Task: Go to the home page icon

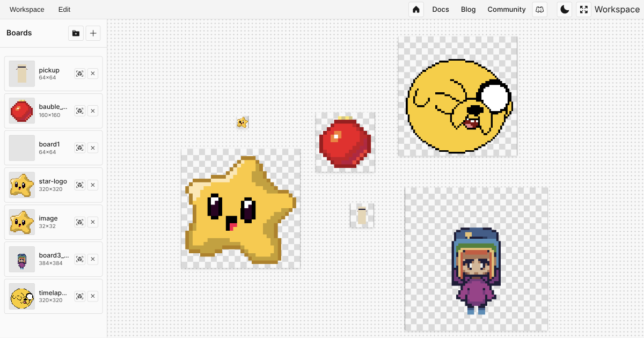Action: tap(416, 9)
